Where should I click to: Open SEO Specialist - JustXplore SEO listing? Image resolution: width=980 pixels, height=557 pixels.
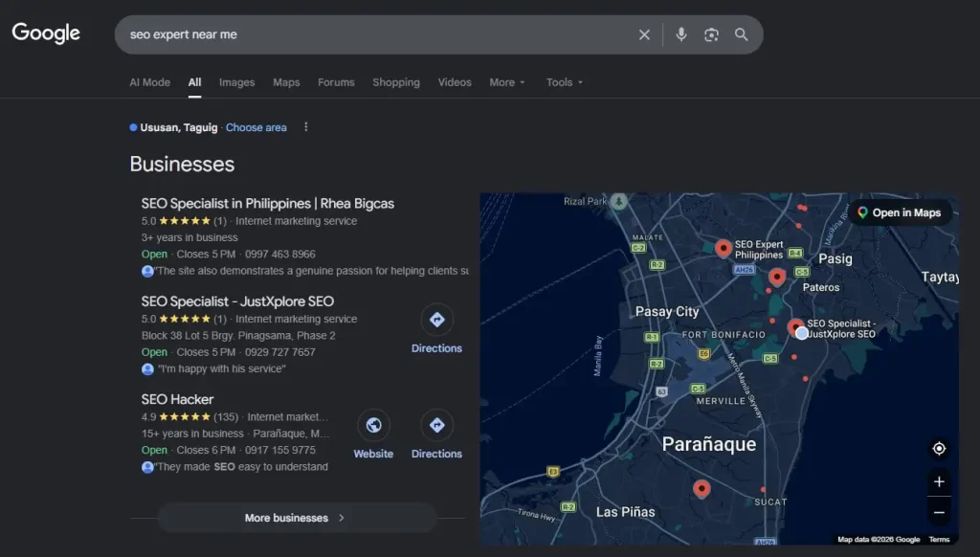(237, 301)
